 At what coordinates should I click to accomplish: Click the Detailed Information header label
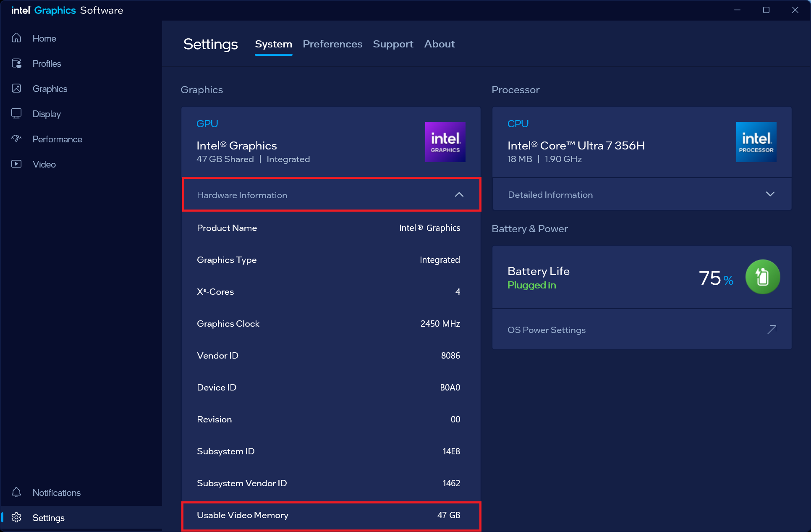pyautogui.click(x=550, y=195)
